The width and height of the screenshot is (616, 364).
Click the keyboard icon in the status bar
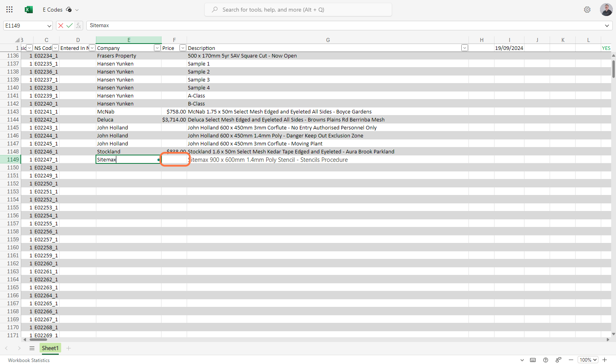[x=533, y=360]
